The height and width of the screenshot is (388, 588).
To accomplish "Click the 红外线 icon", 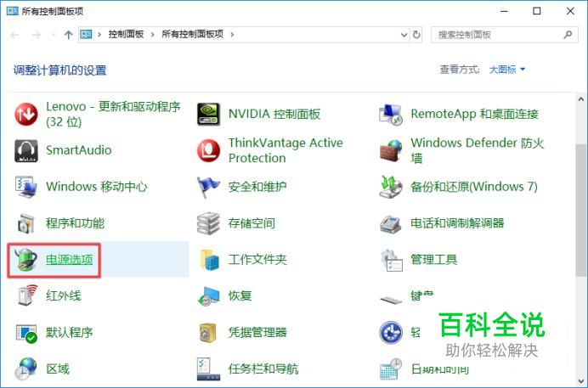I will (x=26, y=295).
